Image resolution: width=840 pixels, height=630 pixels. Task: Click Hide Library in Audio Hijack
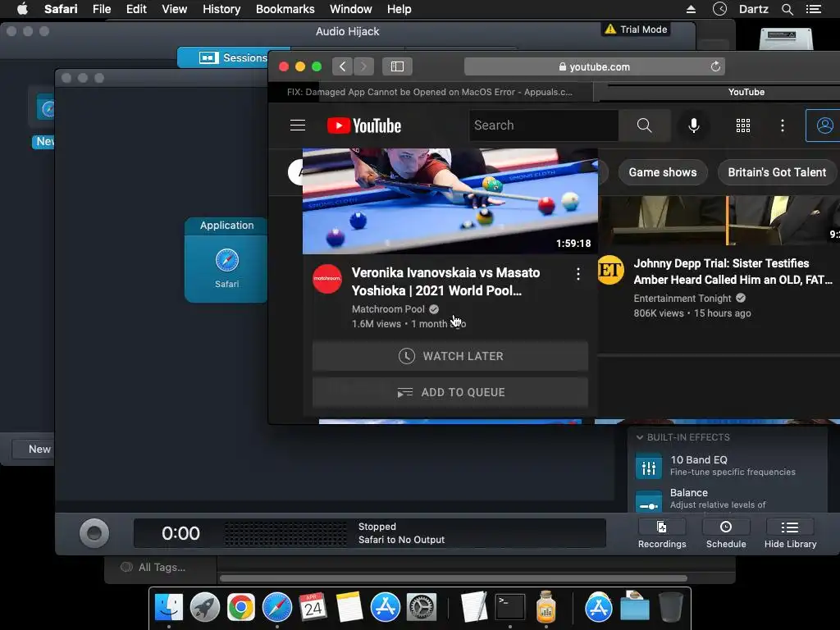[790, 533]
